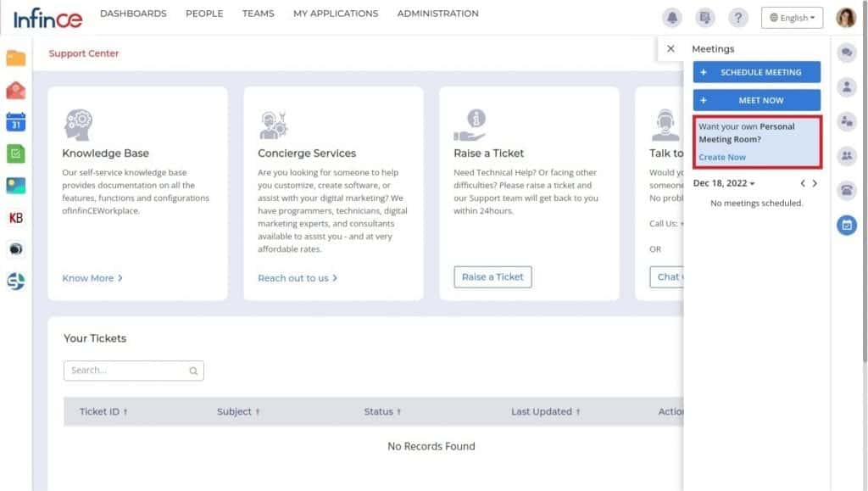Click the search magnifier in Your Tickets
Viewport: 868px width, 491px height.
pos(193,371)
